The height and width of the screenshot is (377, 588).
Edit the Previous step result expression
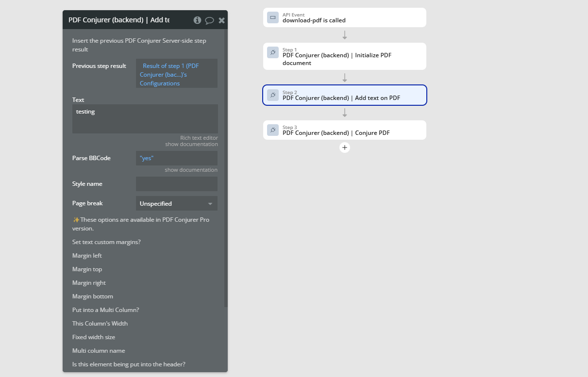coord(177,74)
